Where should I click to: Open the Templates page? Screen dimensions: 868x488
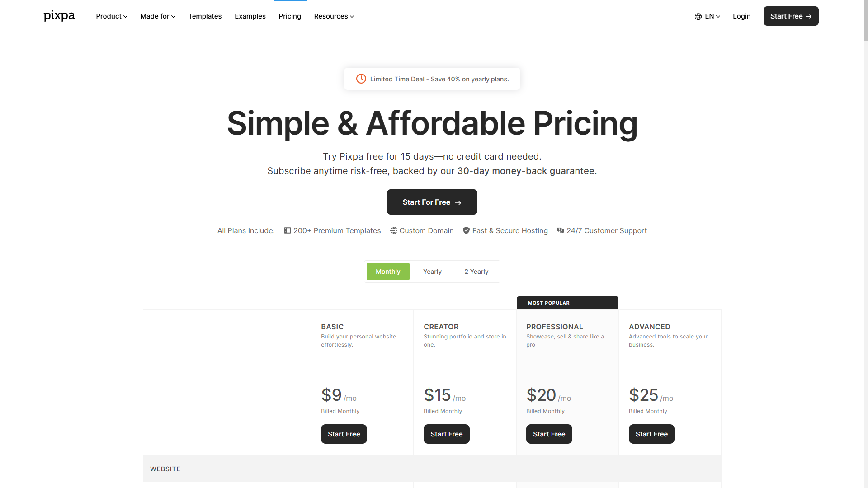(205, 16)
